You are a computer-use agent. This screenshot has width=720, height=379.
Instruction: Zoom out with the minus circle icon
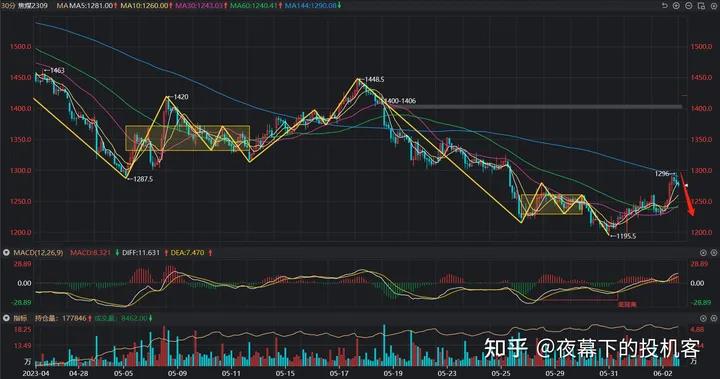(688, 6)
